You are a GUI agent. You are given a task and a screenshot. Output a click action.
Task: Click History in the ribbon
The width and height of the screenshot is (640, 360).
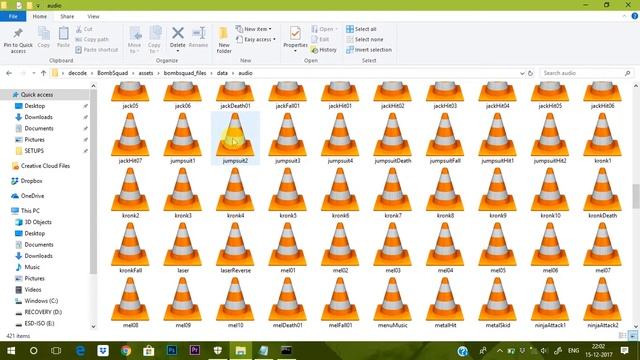324,50
